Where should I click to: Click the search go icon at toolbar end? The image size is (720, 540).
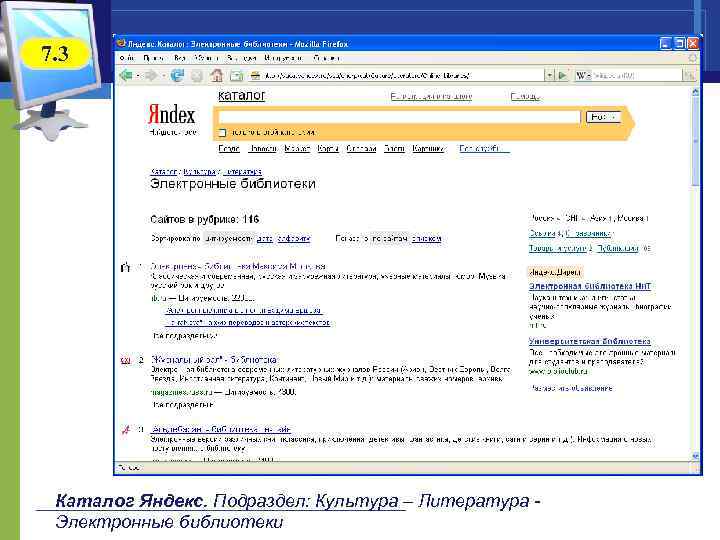(x=689, y=75)
